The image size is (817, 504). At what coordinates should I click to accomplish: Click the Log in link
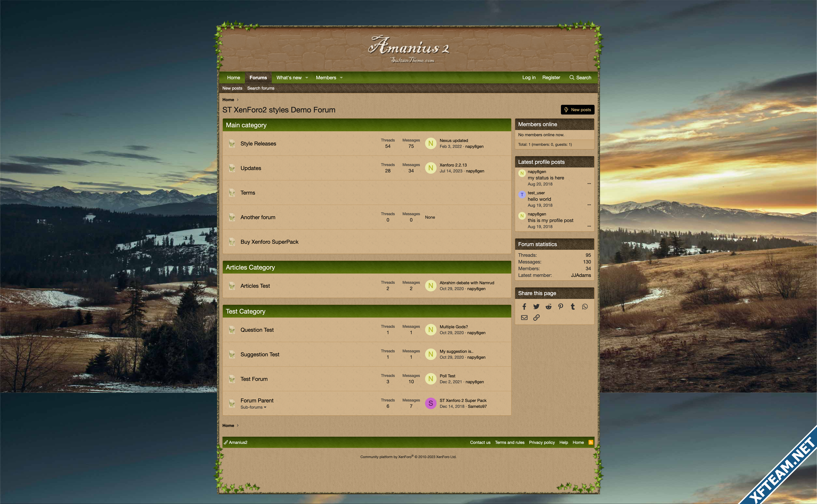529,77
